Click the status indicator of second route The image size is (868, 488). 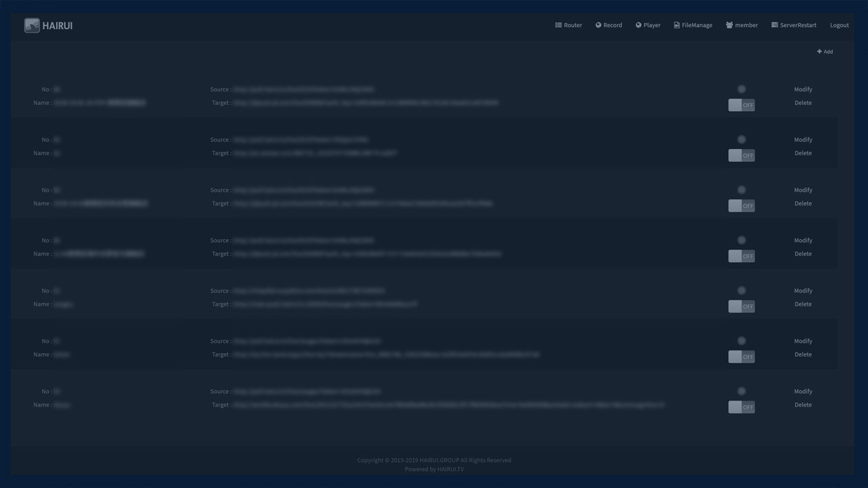(741, 140)
